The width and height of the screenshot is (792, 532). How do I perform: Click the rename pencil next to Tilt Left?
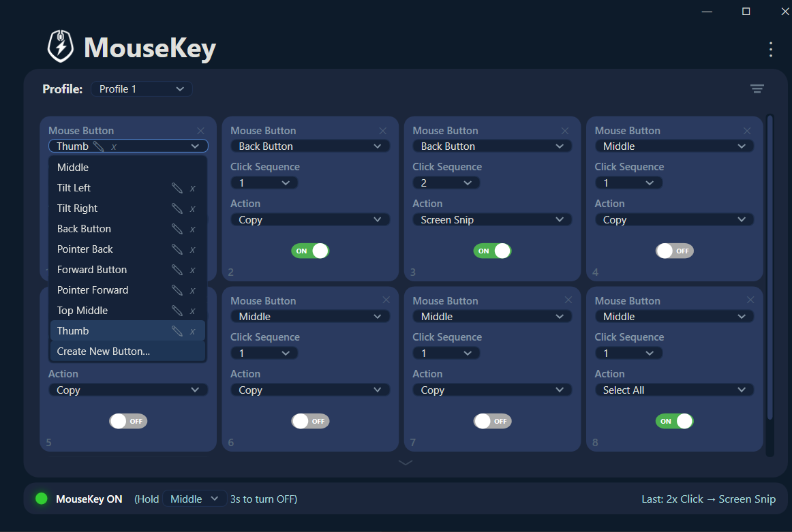pos(179,187)
